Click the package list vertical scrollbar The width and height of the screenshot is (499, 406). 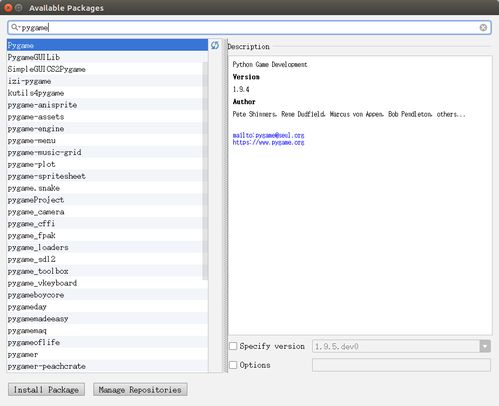click(205, 170)
